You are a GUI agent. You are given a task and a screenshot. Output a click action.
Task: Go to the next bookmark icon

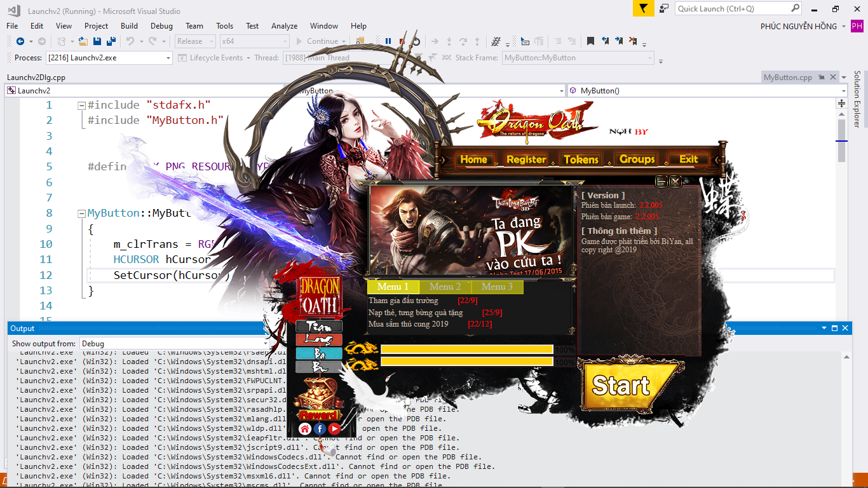pos(619,41)
